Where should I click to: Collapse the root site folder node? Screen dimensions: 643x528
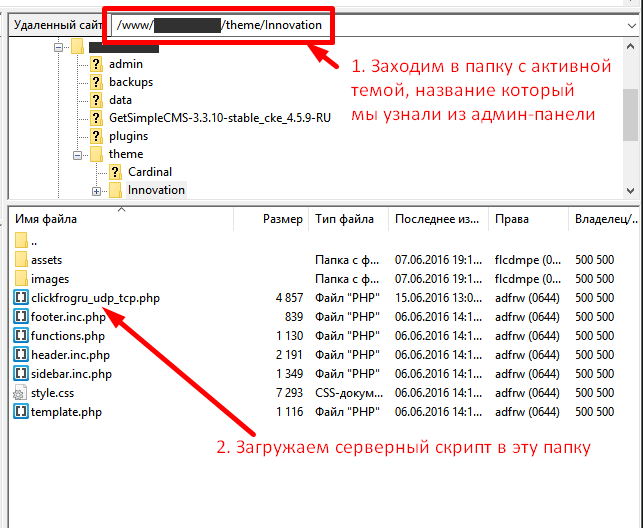(x=59, y=46)
